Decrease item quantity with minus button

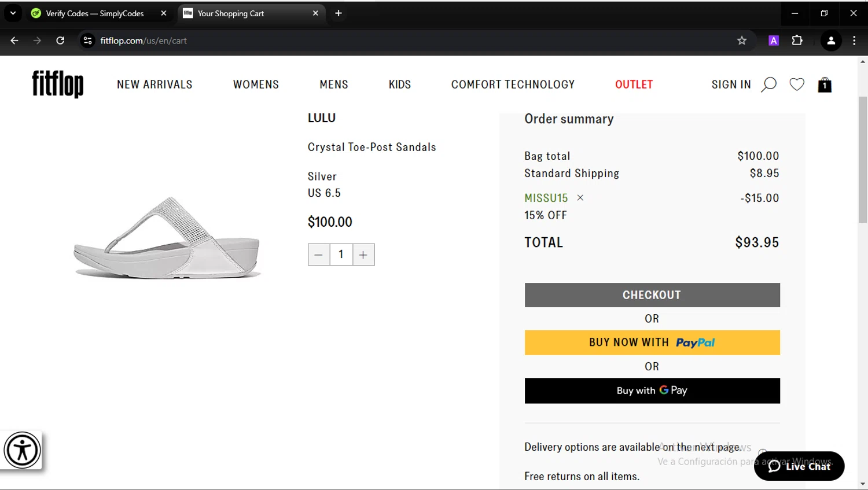(x=319, y=255)
